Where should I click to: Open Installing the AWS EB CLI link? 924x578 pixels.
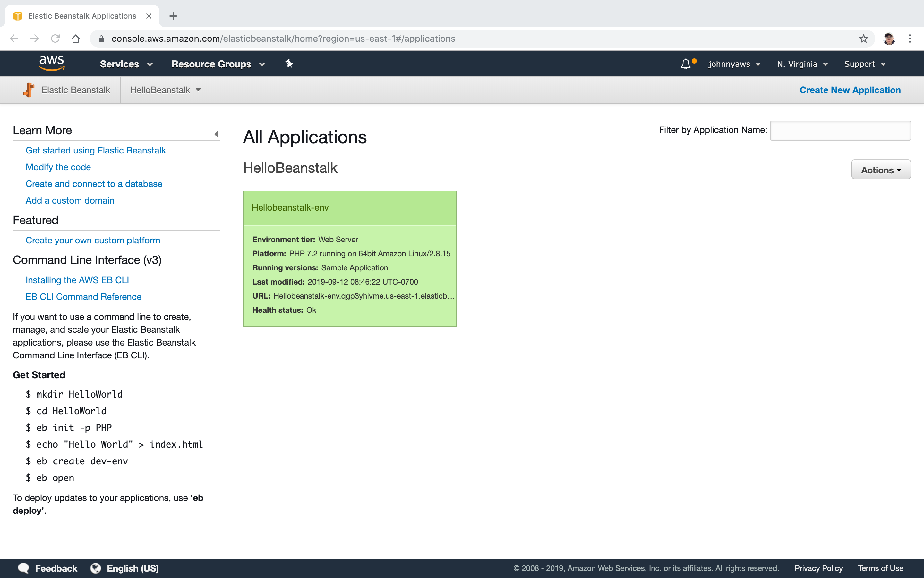click(77, 280)
